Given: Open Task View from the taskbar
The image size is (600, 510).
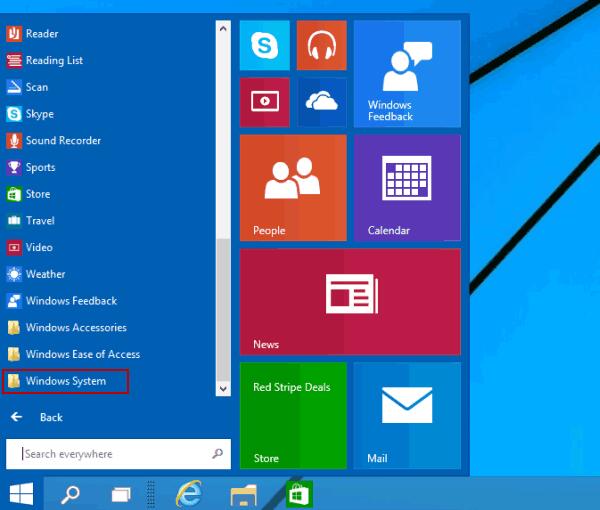Looking at the screenshot, I should pyautogui.click(x=121, y=494).
